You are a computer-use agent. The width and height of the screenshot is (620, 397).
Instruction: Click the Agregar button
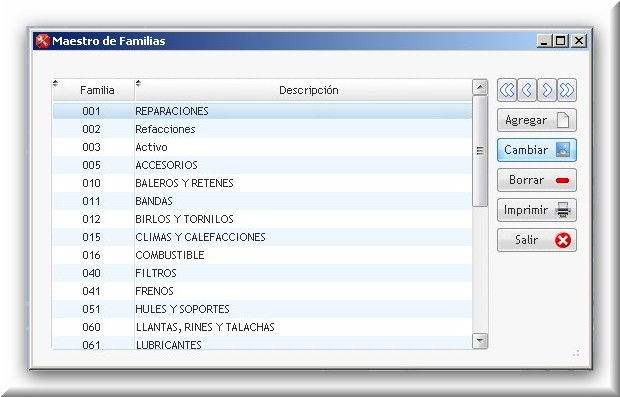click(537, 120)
